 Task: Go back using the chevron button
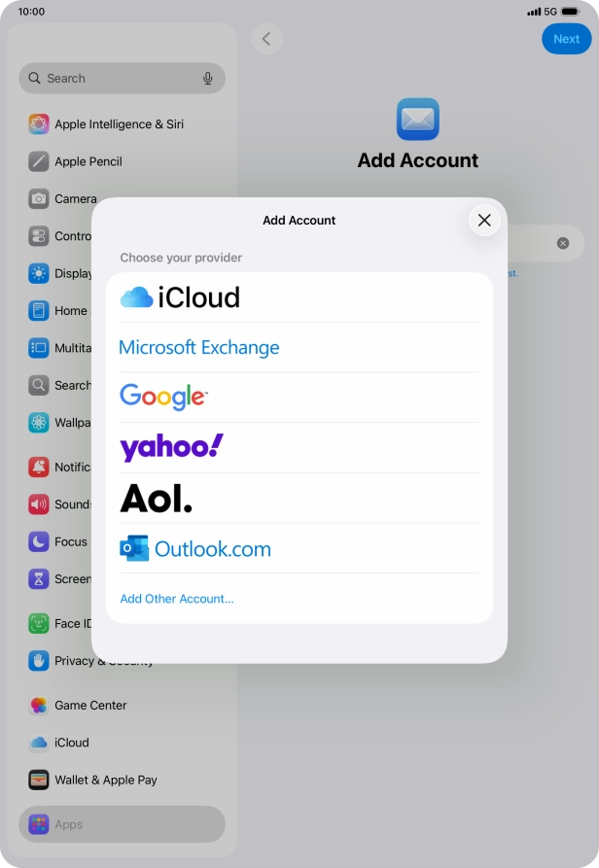(x=266, y=39)
